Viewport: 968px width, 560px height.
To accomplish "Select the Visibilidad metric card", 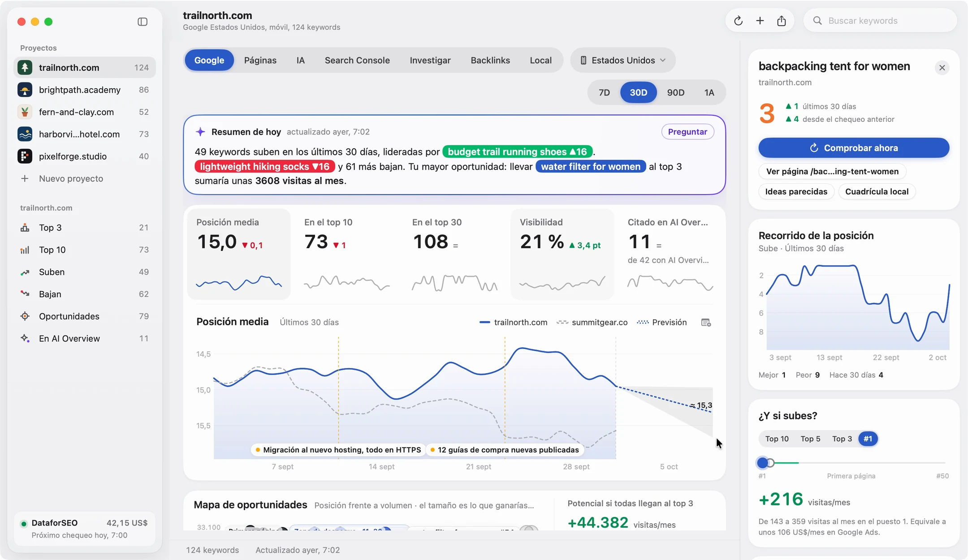I will [562, 254].
